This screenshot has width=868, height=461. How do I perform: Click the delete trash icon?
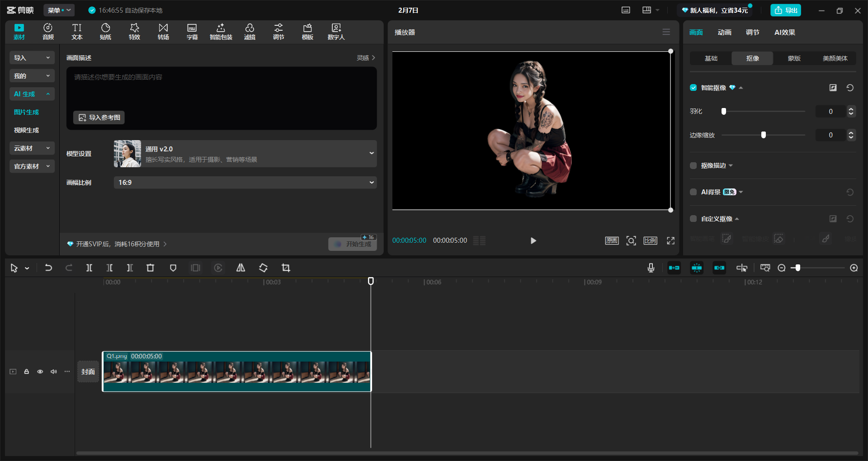tap(151, 268)
